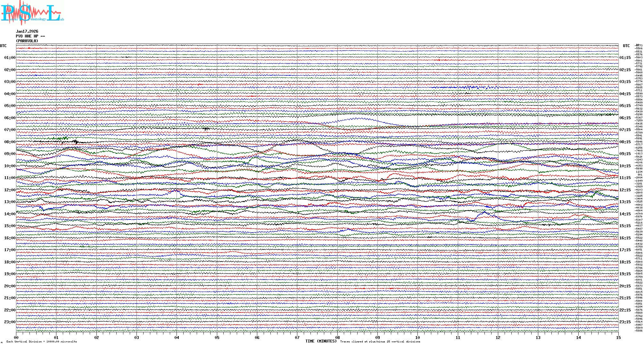Click minute marker 10 on bottom axis

(x=417, y=338)
